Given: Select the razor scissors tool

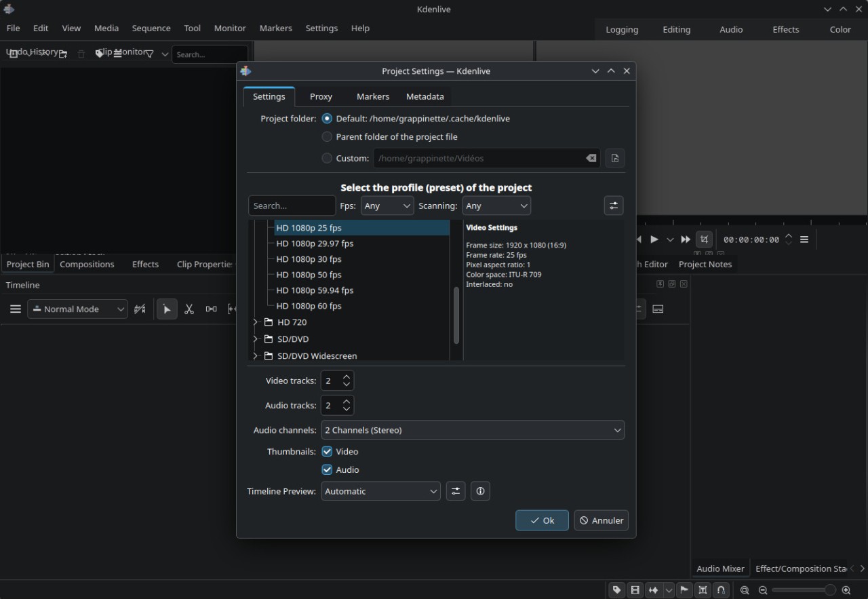Looking at the screenshot, I should (189, 309).
